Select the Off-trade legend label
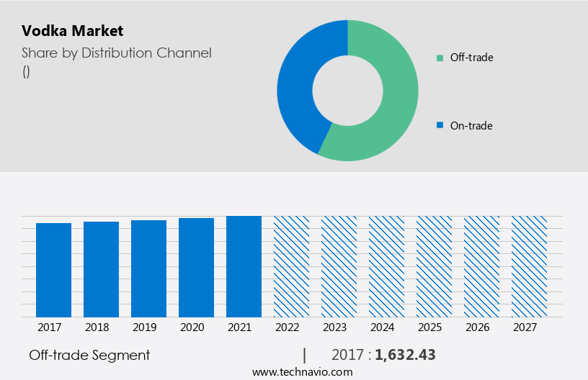The height and width of the screenshot is (380, 588). (471, 58)
